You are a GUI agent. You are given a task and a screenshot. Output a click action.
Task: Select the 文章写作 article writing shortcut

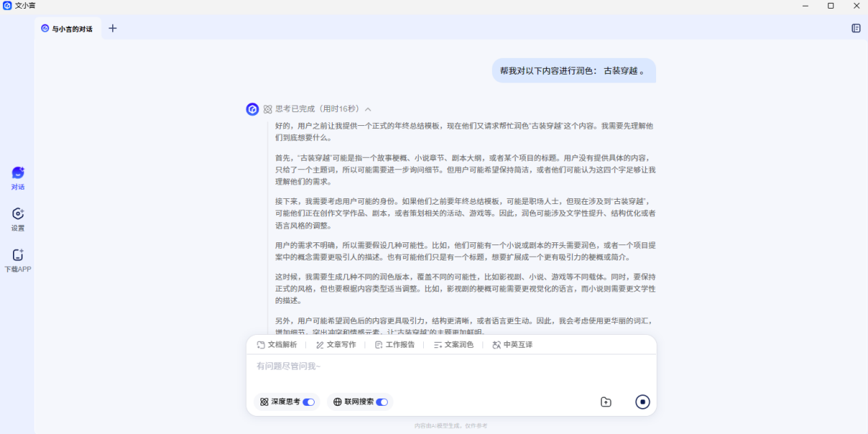[336, 345]
